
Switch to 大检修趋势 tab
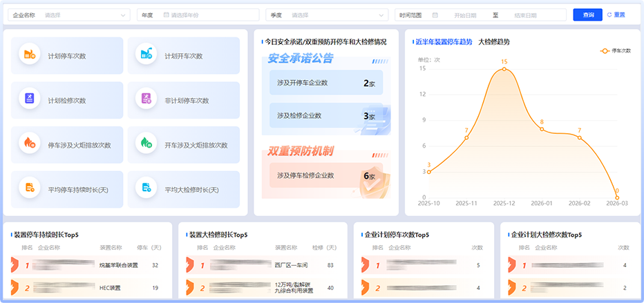(x=494, y=42)
